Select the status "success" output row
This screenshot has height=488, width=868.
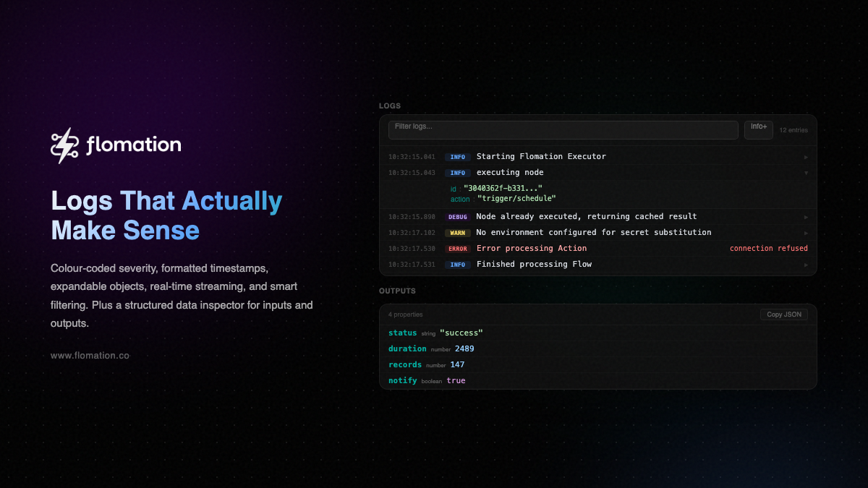[598, 333]
